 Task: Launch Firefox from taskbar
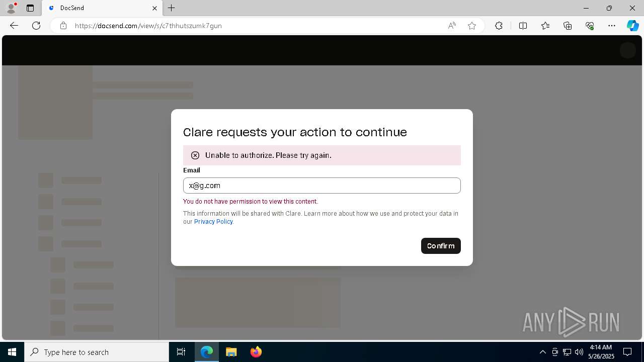click(256, 352)
